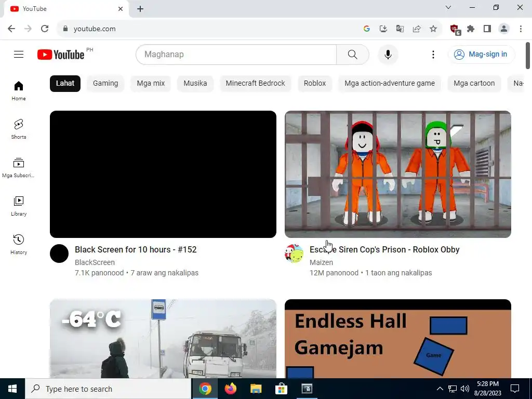
Task: Open the BlackScreen channel name
Action: click(95, 262)
